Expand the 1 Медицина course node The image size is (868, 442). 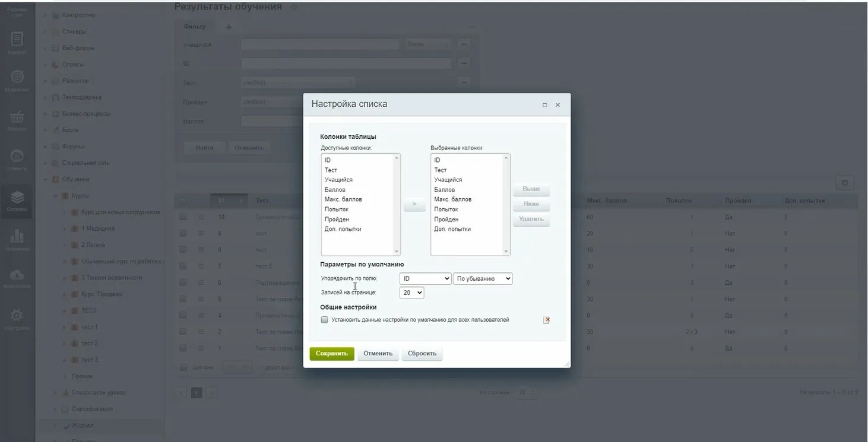pos(65,228)
